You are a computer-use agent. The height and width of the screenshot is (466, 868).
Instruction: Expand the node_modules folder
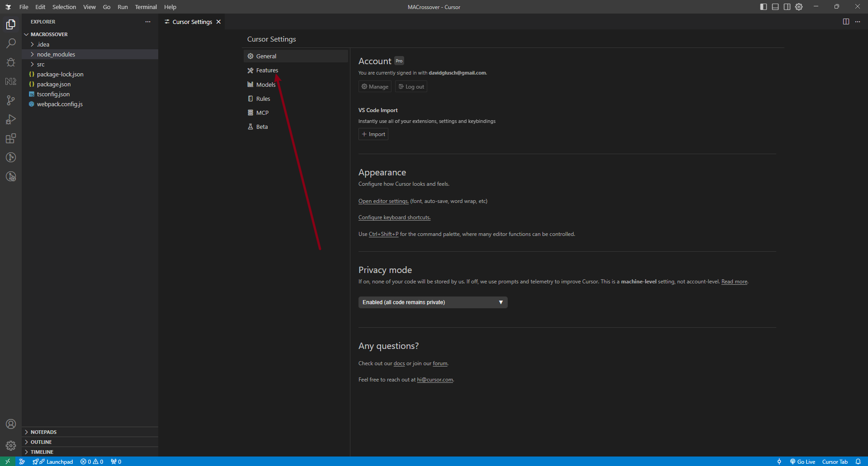(56, 54)
